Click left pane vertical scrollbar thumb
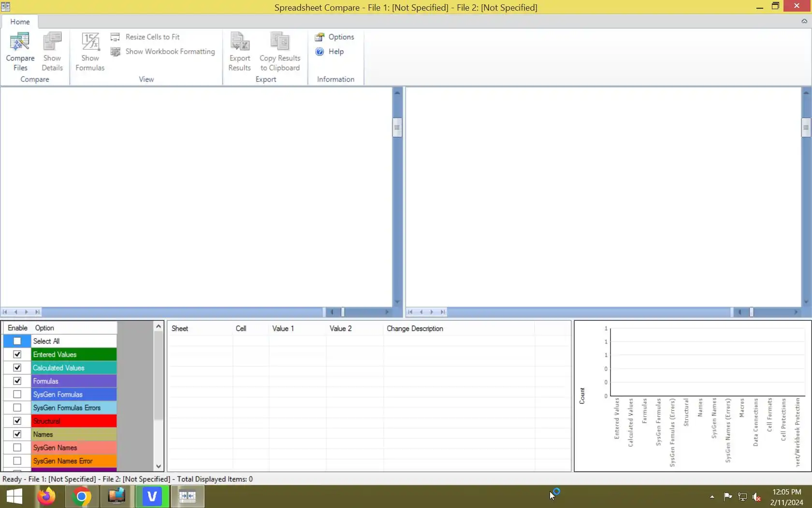 tap(397, 128)
